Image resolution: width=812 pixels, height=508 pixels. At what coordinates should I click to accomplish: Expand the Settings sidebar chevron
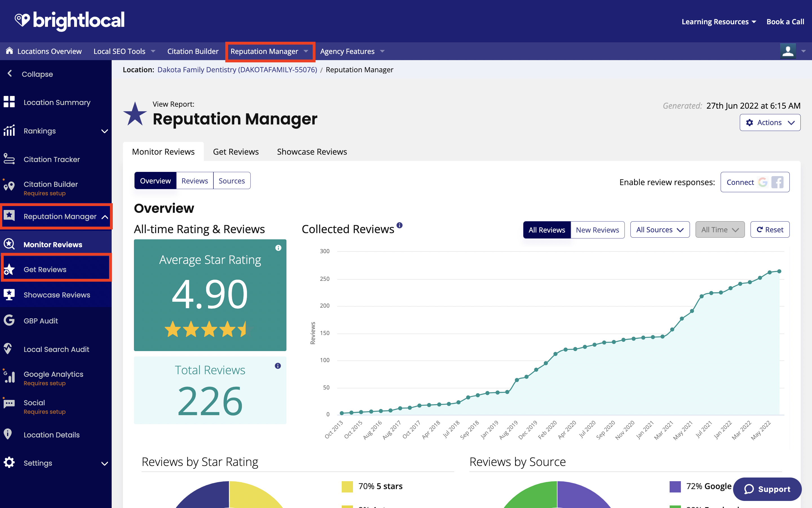105,463
